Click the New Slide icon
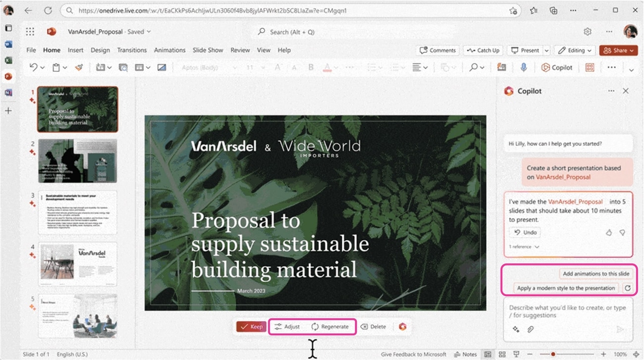 pyautogui.click(x=101, y=67)
